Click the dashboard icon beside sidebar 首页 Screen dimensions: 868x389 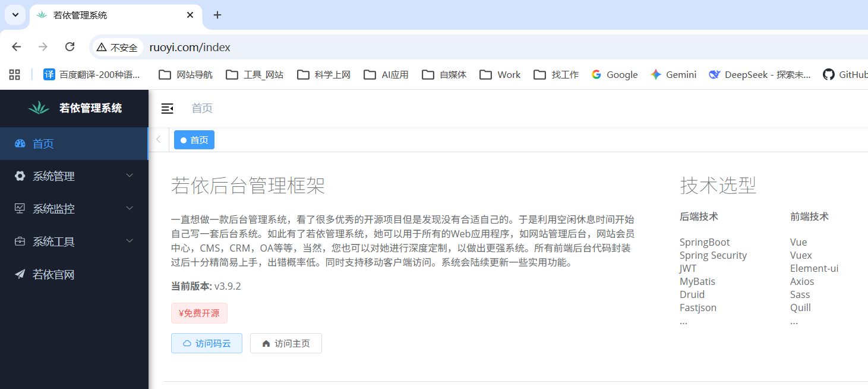click(x=20, y=143)
